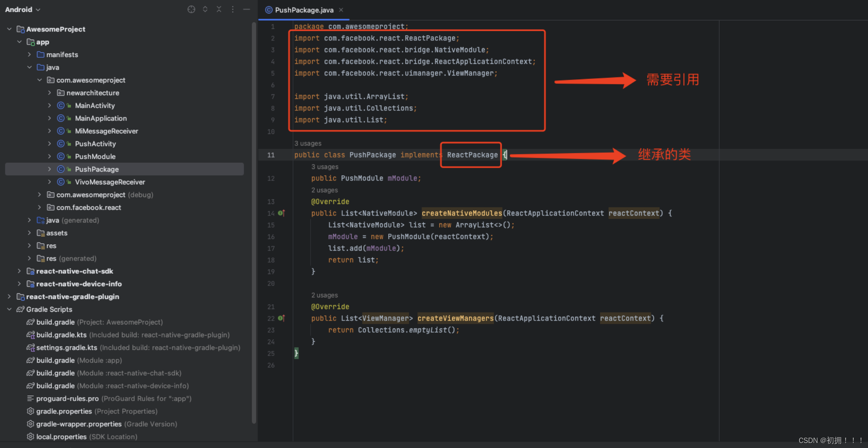This screenshot has height=448, width=868.
Task: Click the overriding method gutter icon on line 22
Action: [x=281, y=318]
